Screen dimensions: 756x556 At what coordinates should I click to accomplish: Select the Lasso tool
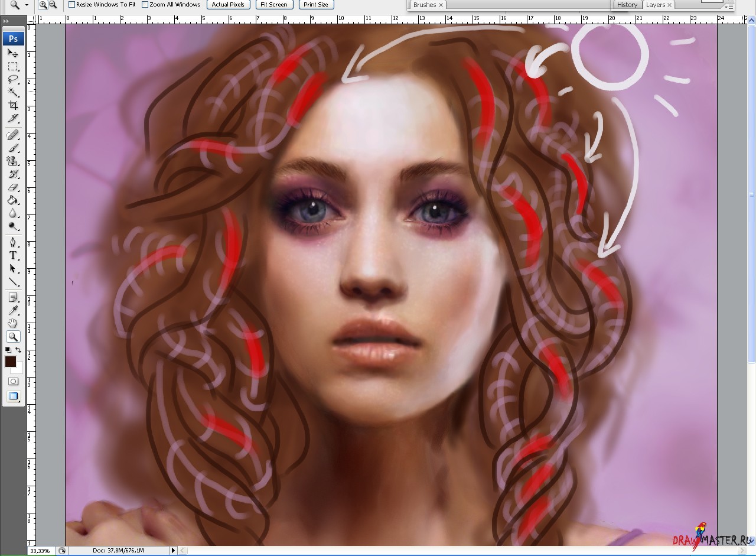(13, 79)
